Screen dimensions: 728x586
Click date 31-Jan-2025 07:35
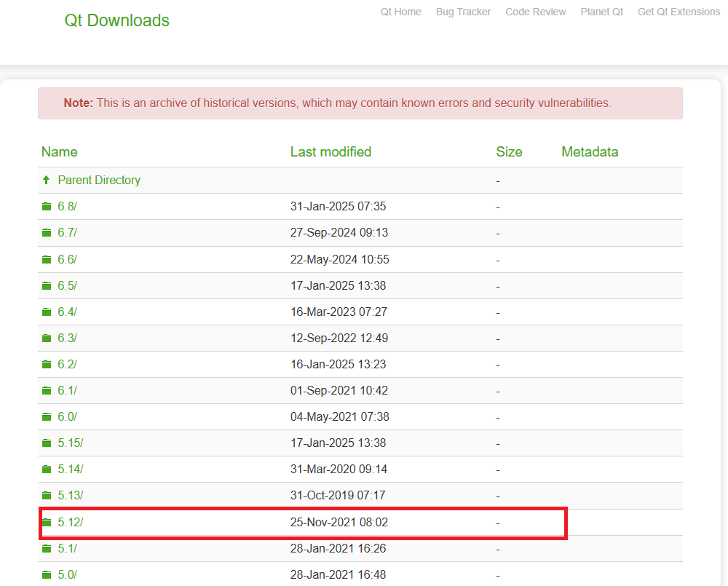coord(338,206)
